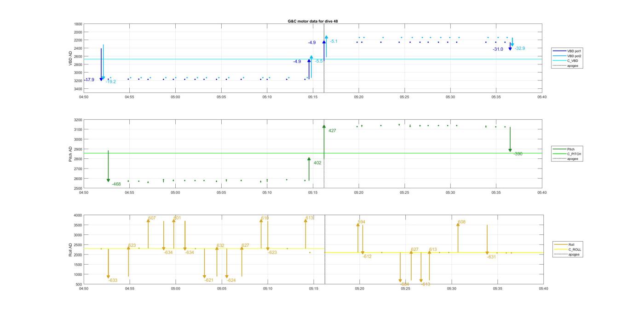Click the "VBD AD" y-axis label
This screenshot has height=319, width=644.
[70, 58]
